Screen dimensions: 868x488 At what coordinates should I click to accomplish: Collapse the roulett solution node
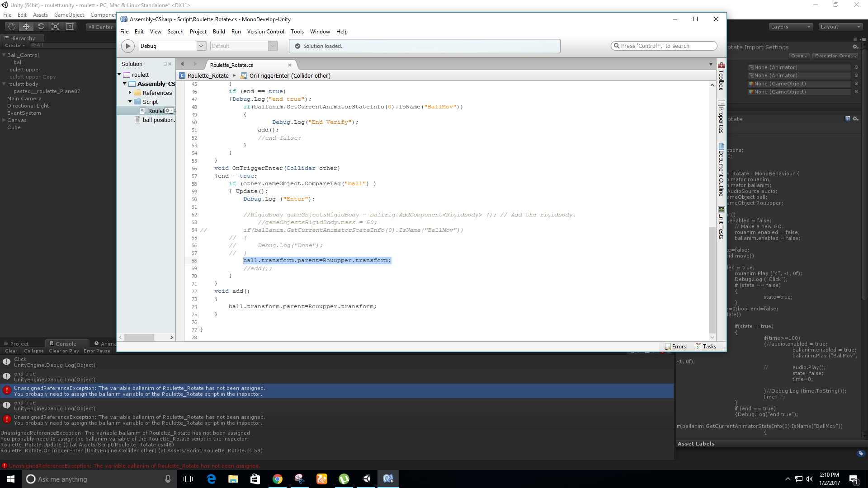click(119, 75)
